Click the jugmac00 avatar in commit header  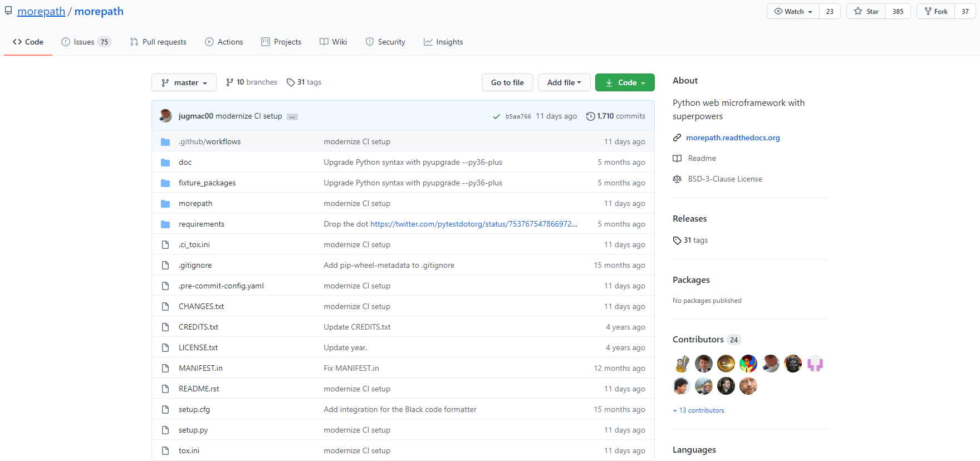[x=166, y=116]
